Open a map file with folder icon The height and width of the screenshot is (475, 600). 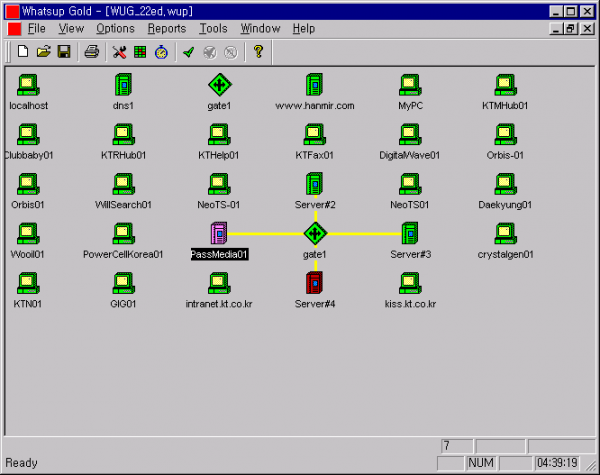click(44, 52)
